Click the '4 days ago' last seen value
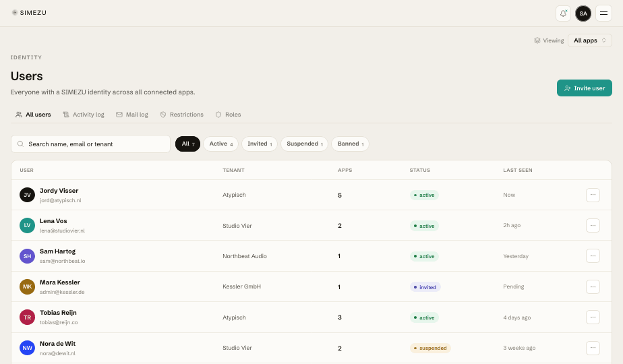 click(516, 317)
